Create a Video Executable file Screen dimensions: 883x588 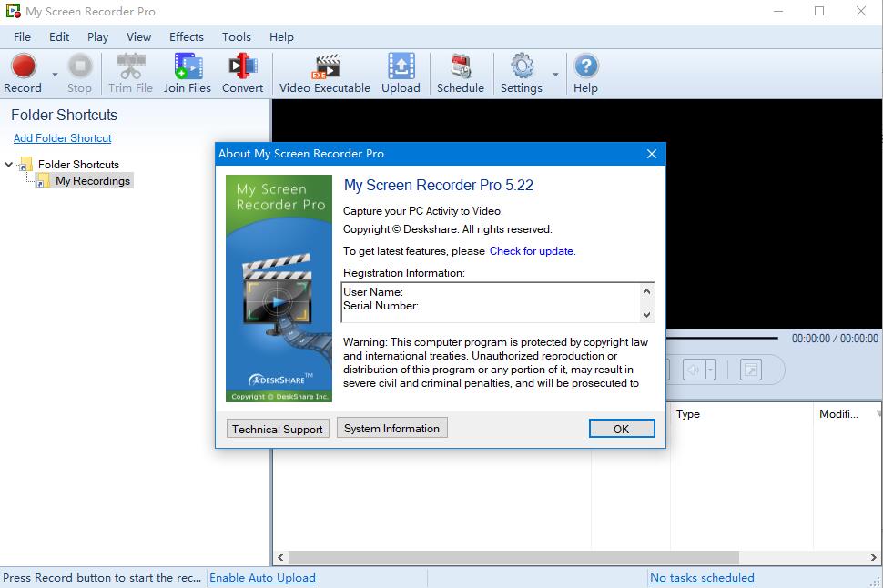click(x=325, y=73)
